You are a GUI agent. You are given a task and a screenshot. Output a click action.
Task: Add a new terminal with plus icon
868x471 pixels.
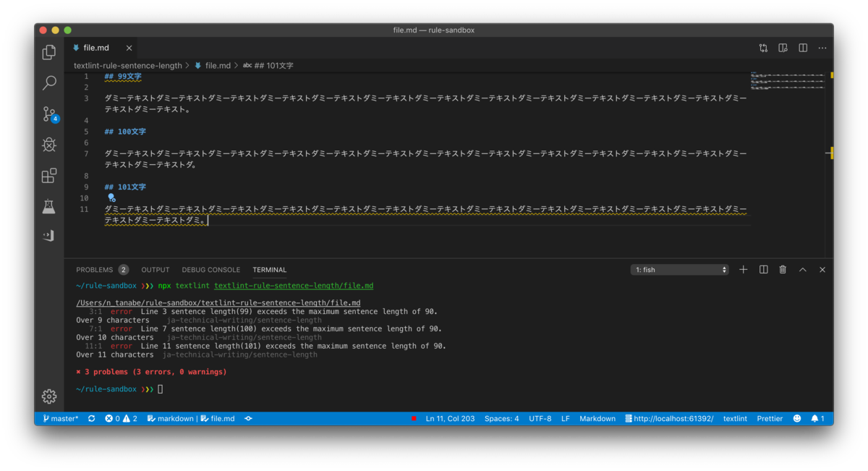pyautogui.click(x=744, y=270)
